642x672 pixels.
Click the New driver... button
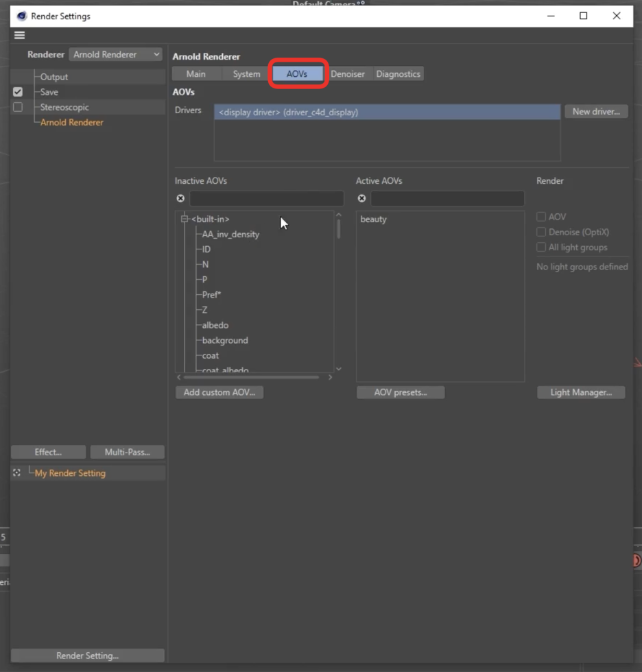click(596, 111)
